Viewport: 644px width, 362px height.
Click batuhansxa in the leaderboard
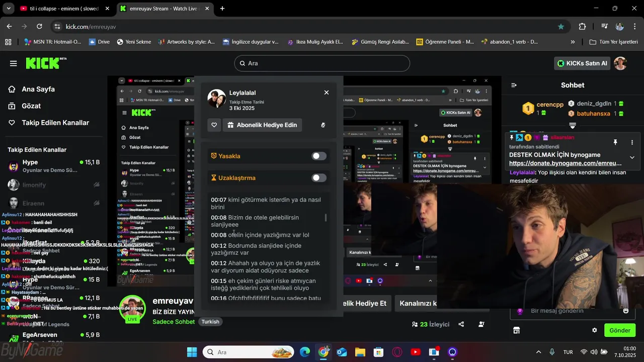(593, 114)
